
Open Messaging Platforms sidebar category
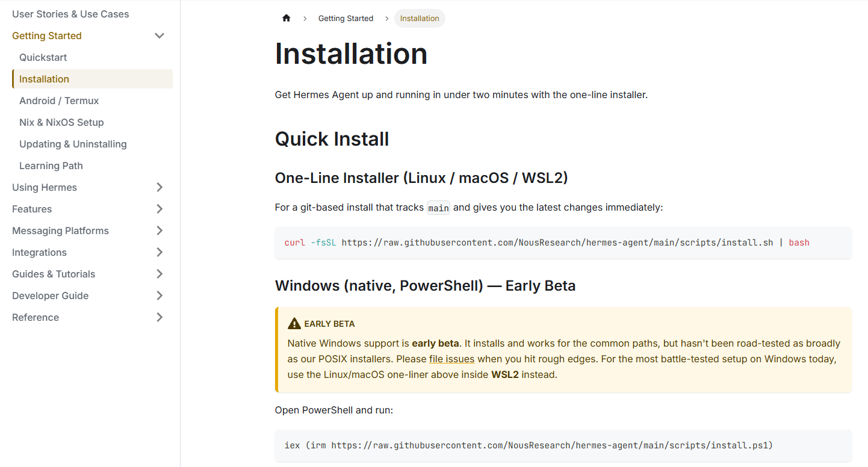(x=60, y=230)
